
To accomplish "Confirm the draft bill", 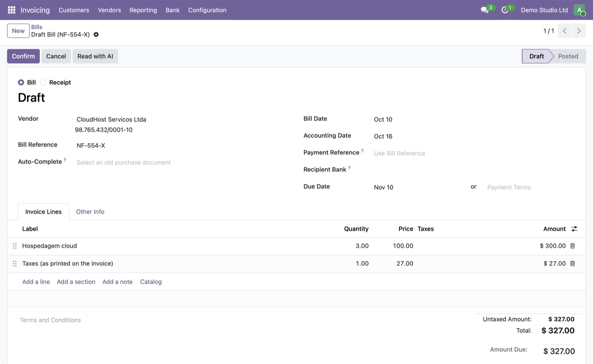I will pos(23,56).
